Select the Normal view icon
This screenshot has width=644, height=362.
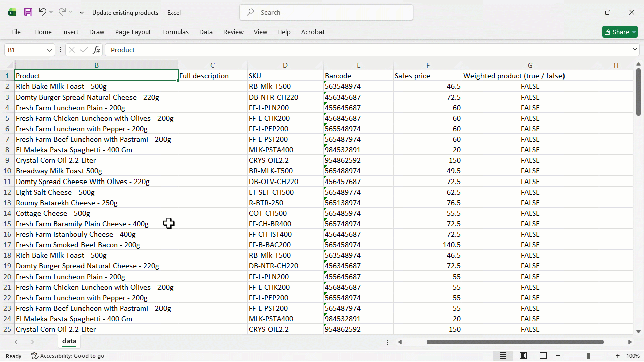point(503,356)
